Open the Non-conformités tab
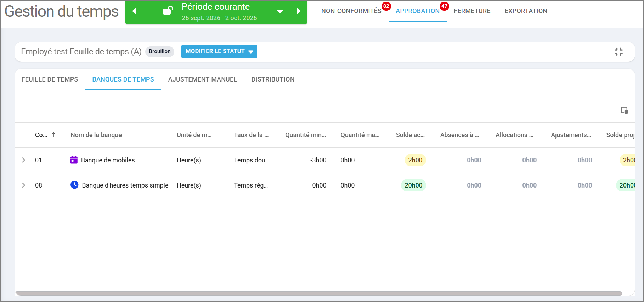Image resolution: width=644 pixels, height=302 pixels. click(x=351, y=11)
